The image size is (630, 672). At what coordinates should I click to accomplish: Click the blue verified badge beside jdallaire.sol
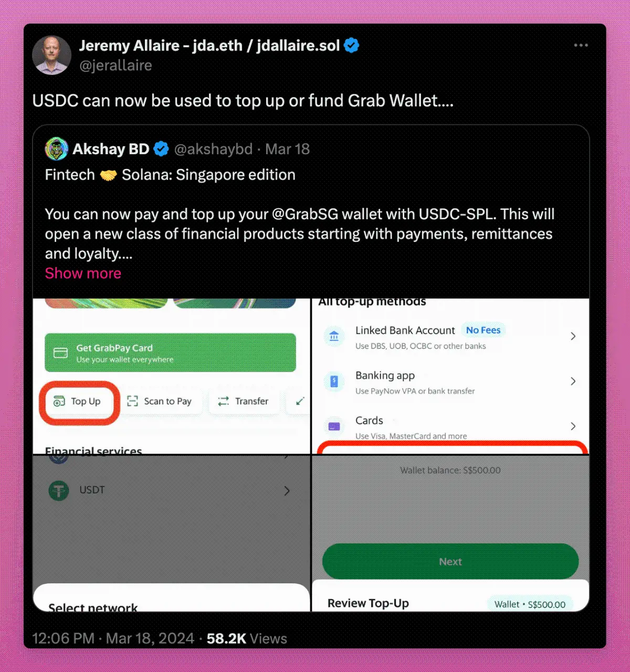click(x=351, y=46)
